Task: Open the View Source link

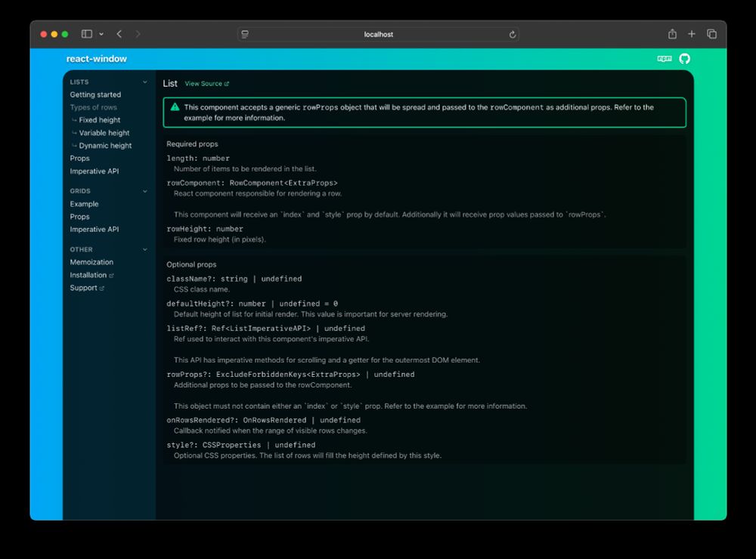Action: (x=207, y=84)
